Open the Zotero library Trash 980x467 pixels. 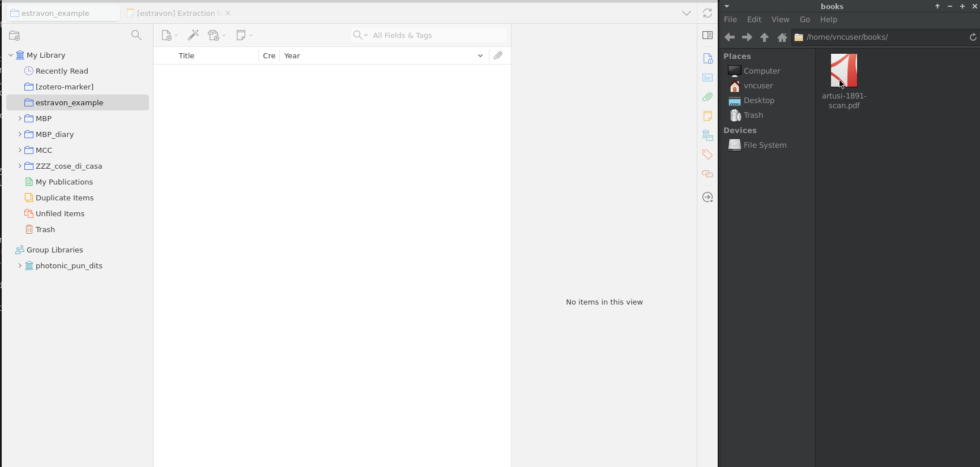click(x=78, y=229)
